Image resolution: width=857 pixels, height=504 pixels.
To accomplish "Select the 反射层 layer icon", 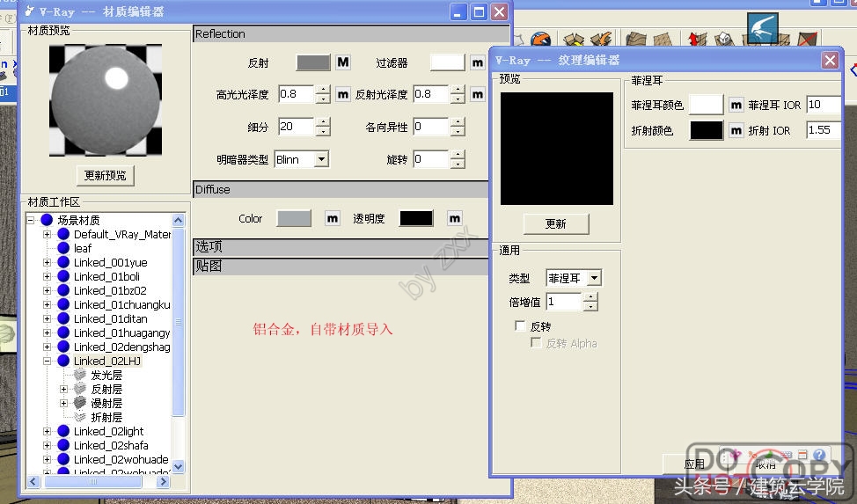I will pyautogui.click(x=80, y=389).
